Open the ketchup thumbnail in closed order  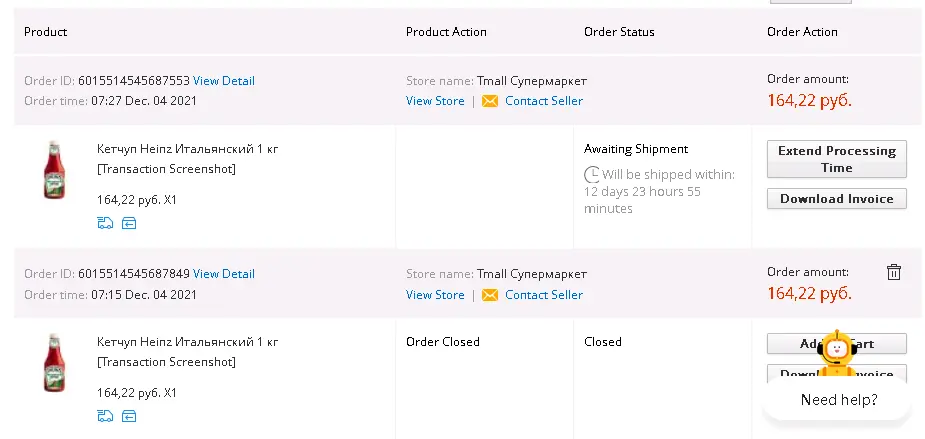pyautogui.click(x=54, y=363)
